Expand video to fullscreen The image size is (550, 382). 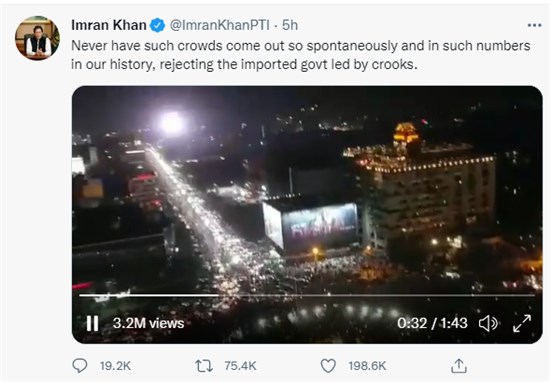(x=522, y=323)
